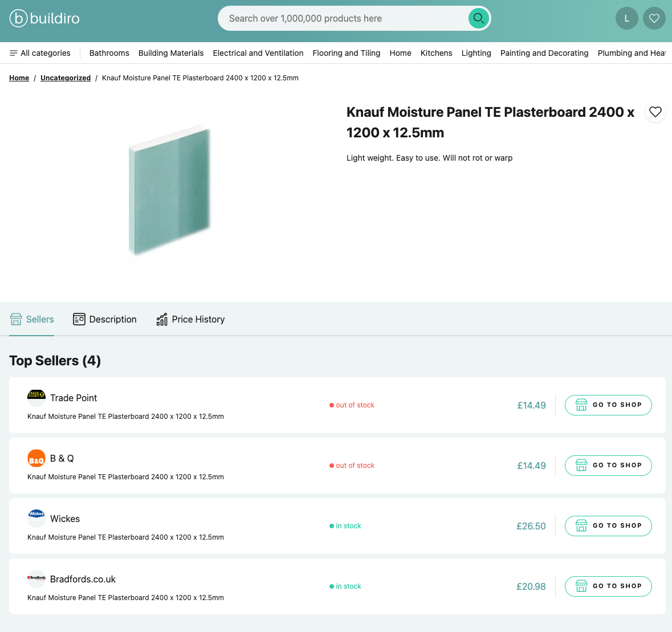Image resolution: width=672 pixels, height=632 pixels.
Task: Go to shop for B & Q
Action: [x=608, y=466]
